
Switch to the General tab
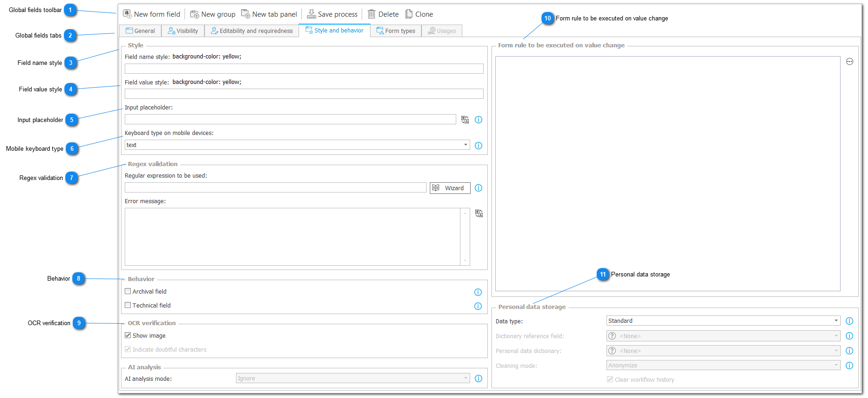point(140,31)
